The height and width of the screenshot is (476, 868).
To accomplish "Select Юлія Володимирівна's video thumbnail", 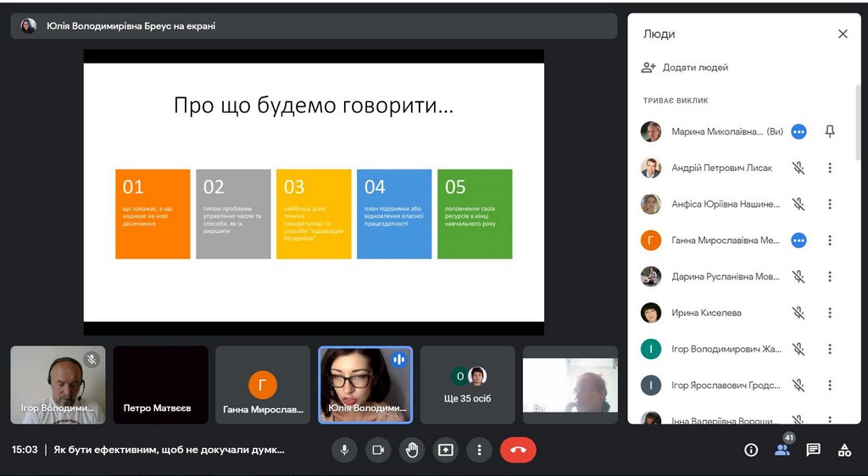I will click(x=365, y=385).
